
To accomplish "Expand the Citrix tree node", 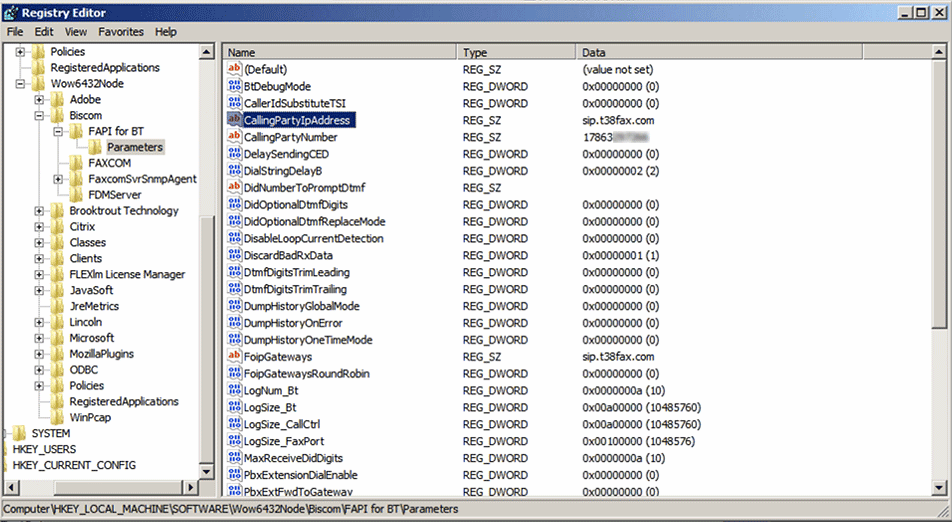I will (39, 226).
